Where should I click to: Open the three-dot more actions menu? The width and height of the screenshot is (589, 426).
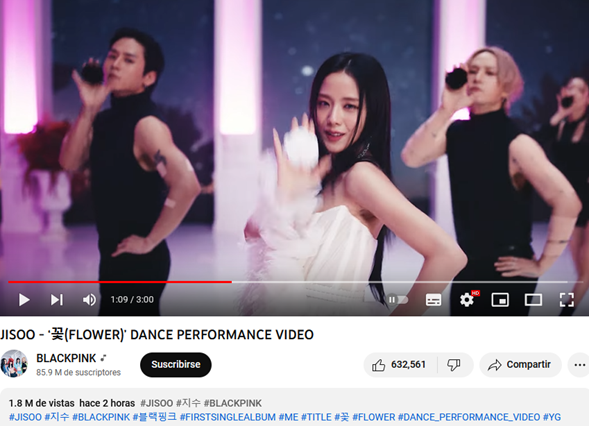point(579,365)
